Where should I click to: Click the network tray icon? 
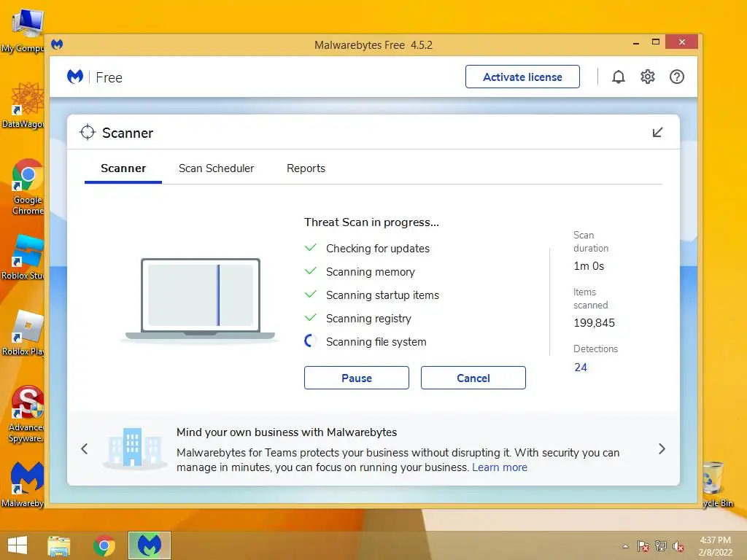coord(661,545)
